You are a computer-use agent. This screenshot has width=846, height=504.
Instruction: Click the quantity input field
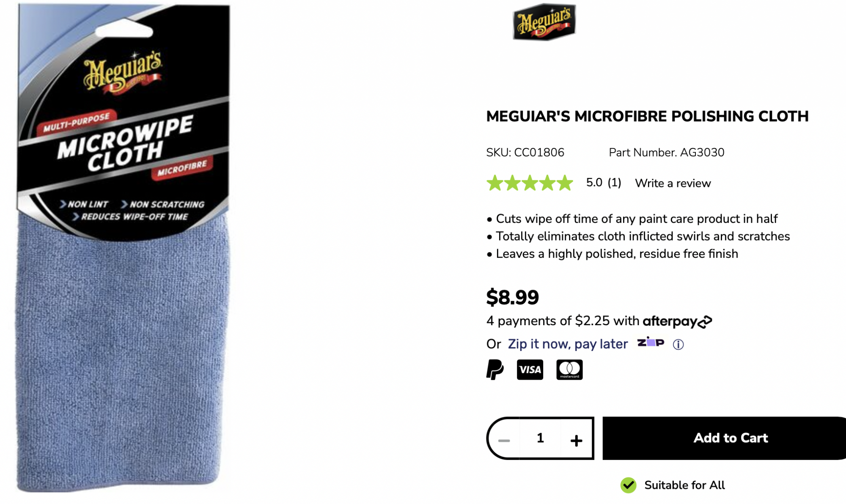tap(540, 438)
